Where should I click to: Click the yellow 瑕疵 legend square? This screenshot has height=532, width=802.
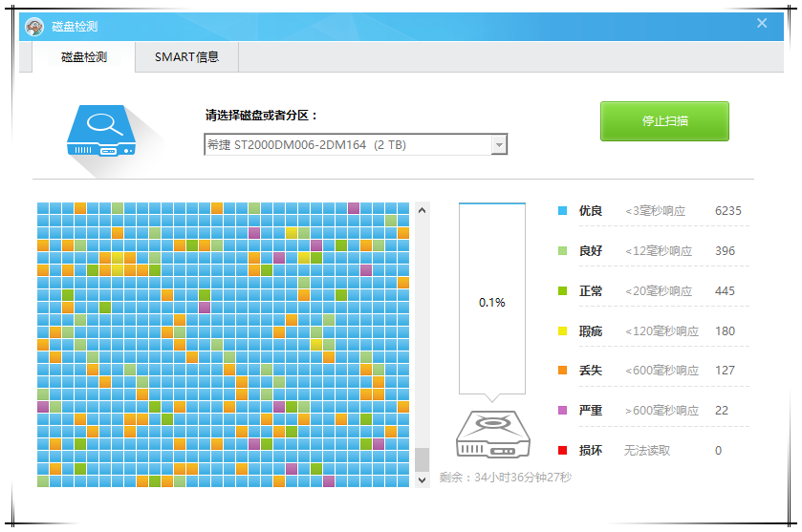click(562, 331)
